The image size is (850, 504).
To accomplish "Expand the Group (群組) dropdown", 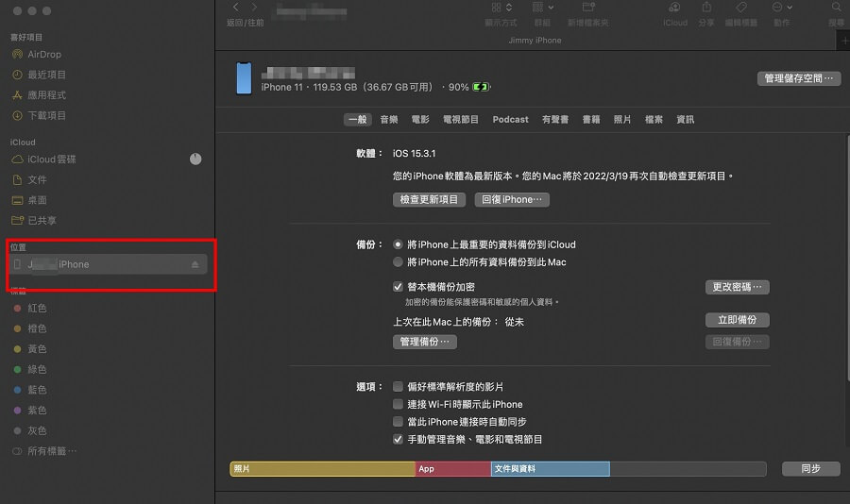I will 542,8.
